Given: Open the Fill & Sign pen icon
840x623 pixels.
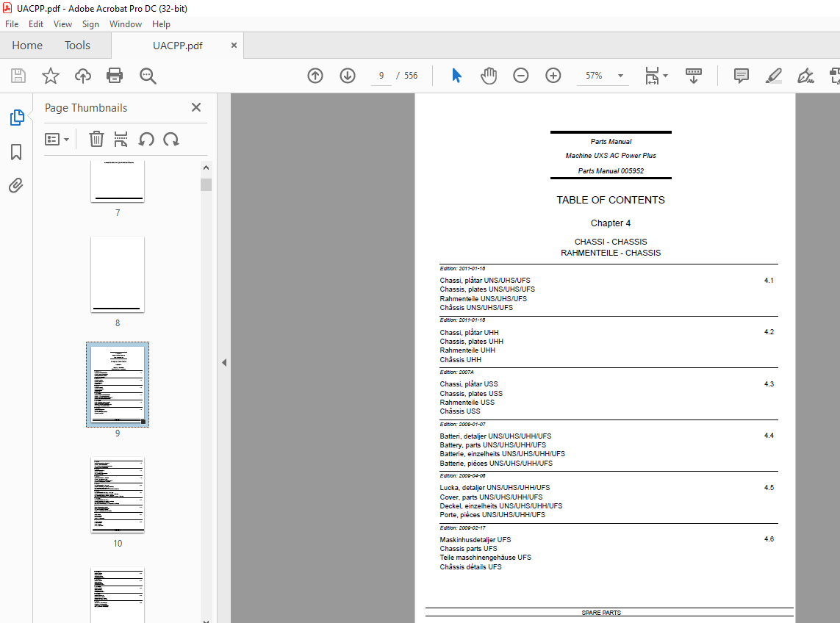Looking at the screenshot, I should (805, 76).
